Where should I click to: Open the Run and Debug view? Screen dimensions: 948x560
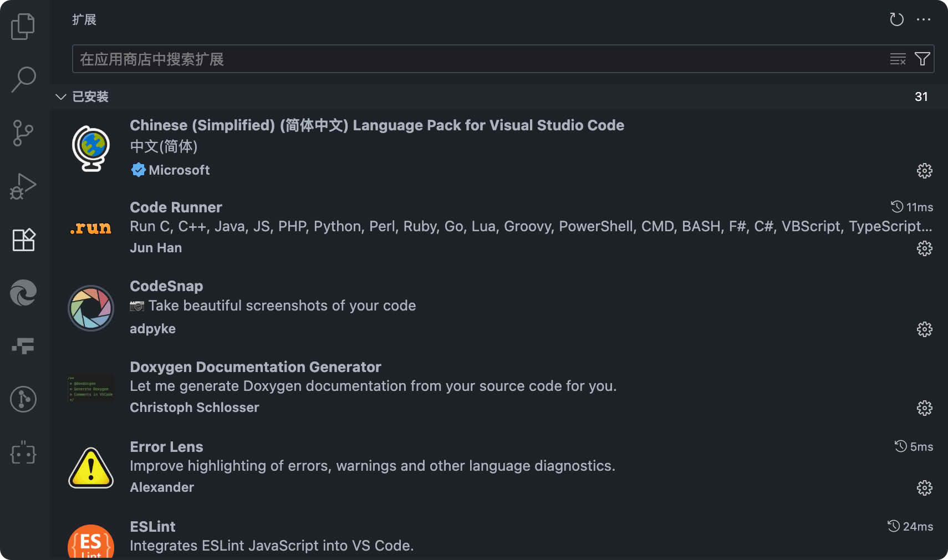pyautogui.click(x=23, y=186)
